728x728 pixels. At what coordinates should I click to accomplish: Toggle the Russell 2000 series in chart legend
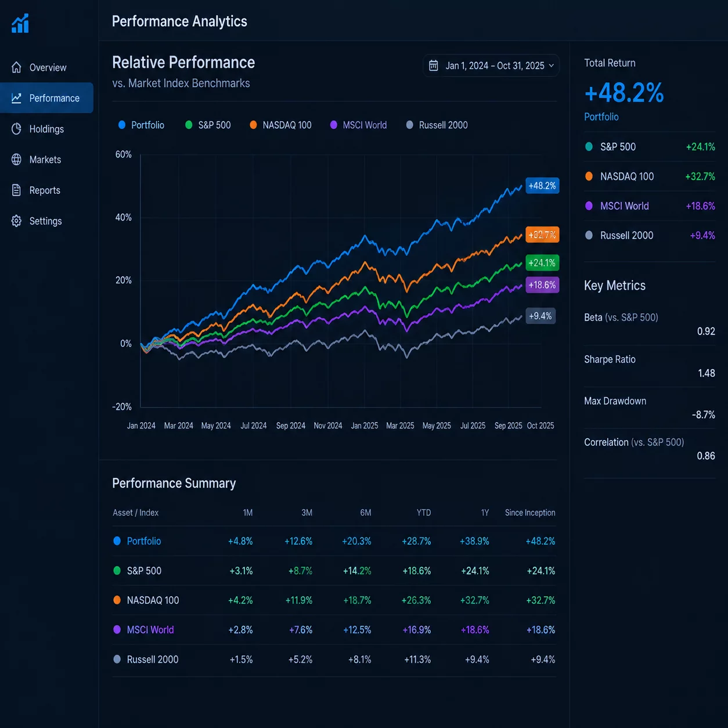pyautogui.click(x=437, y=125)
